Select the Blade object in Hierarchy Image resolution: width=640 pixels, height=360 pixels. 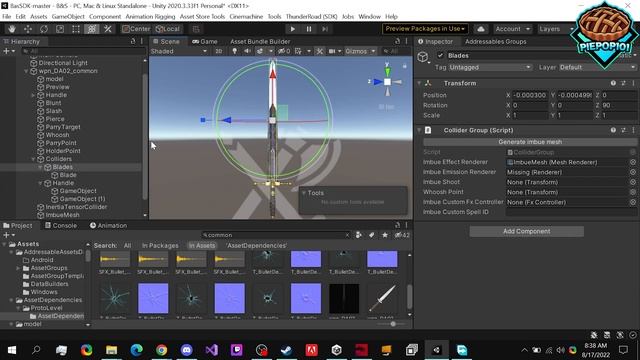point(68,175)
